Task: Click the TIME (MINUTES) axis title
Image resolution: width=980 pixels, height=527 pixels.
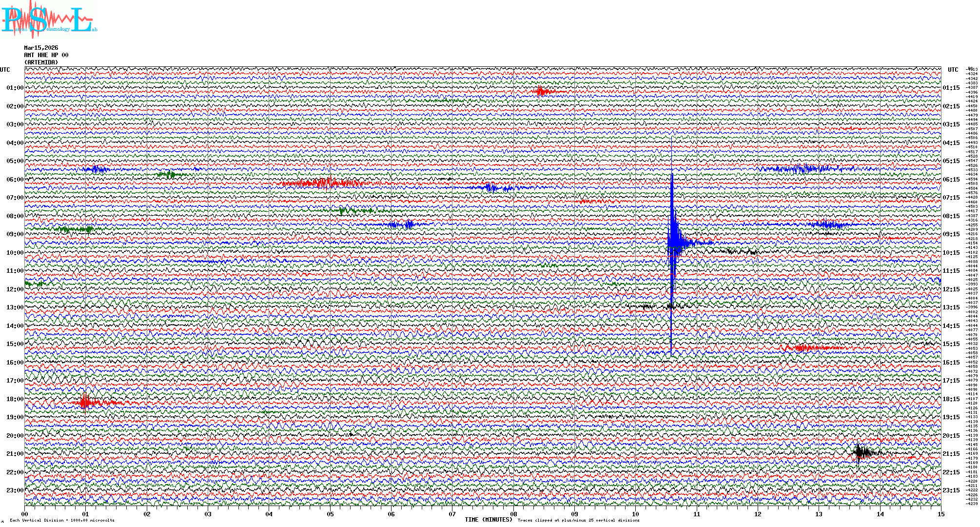Action: point(488,520)
